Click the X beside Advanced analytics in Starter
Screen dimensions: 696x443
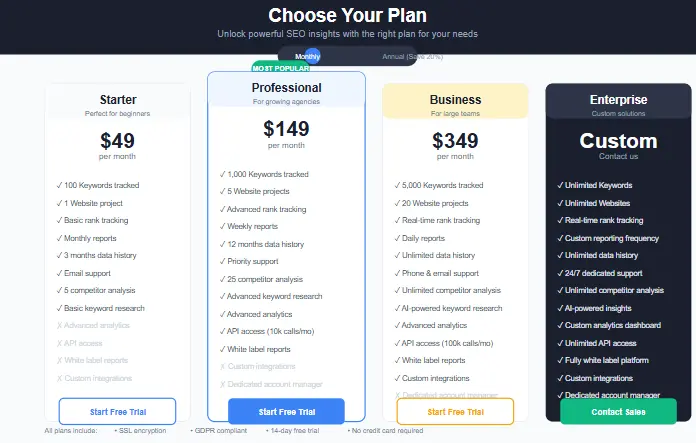[61, 326]
